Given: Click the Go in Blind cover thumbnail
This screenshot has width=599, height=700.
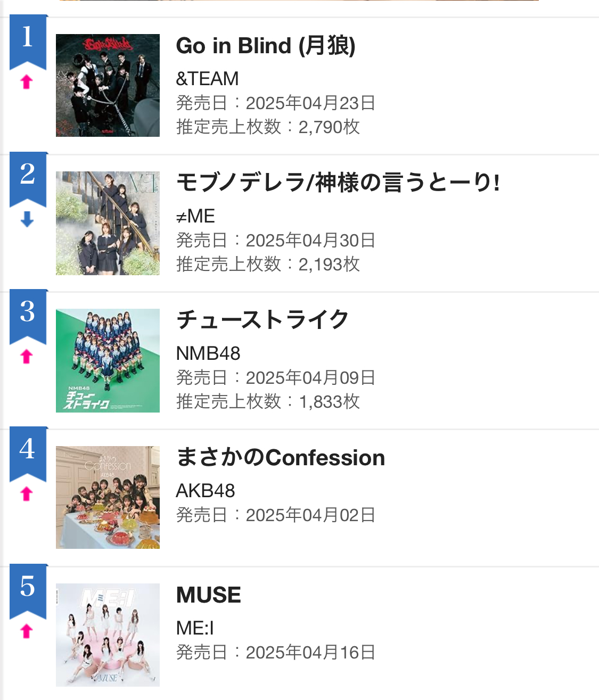Looking at the screenshot, I should click(x=108, y=85).
